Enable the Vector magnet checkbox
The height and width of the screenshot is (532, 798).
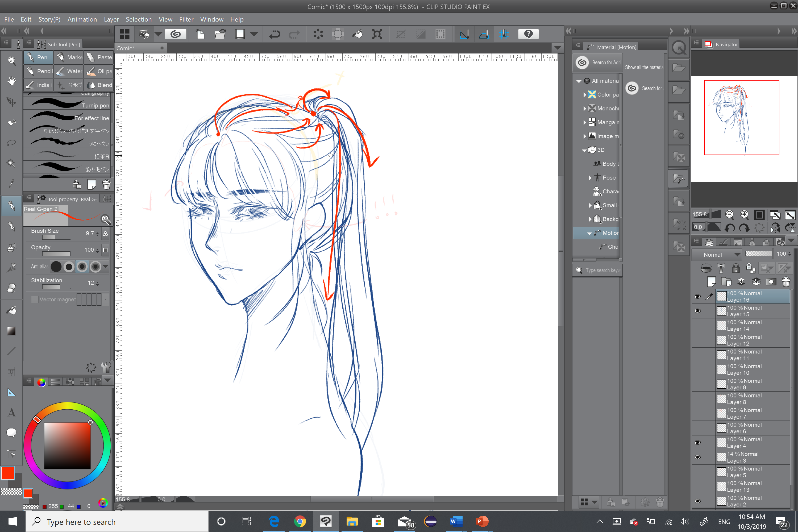coord(35,300)
